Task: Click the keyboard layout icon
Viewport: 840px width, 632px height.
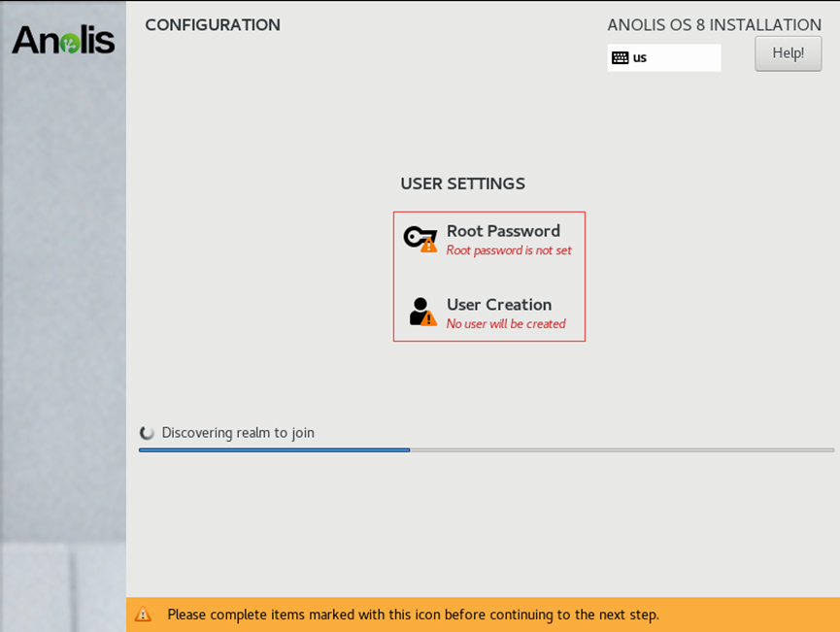Action: coord(620,57)
